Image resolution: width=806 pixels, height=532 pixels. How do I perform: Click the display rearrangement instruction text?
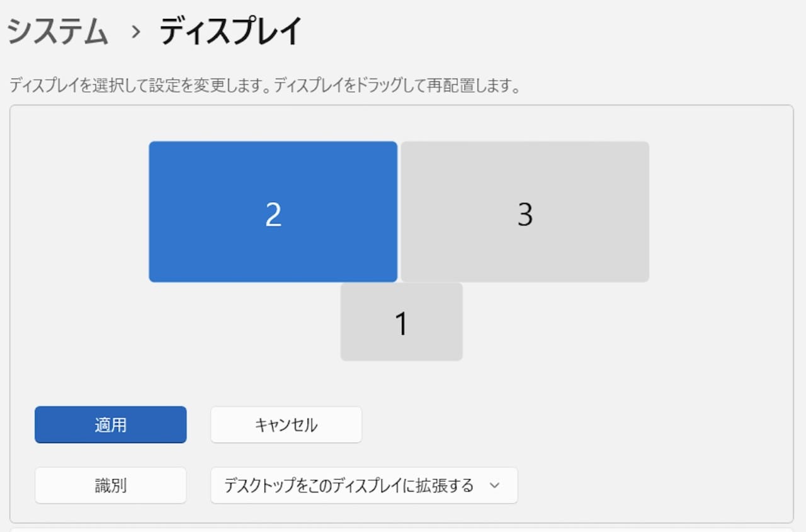[x=264, y=86]
